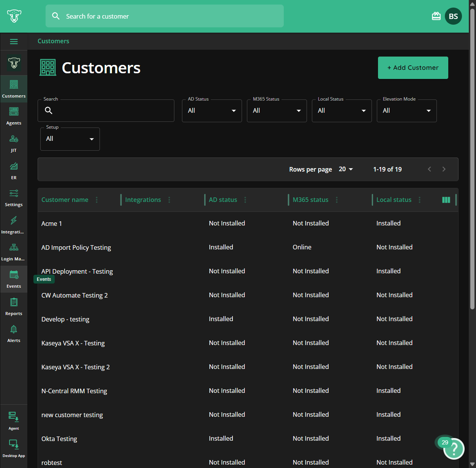This screenshot has height=468, width=476.
Task: Toggle the hamburger menu icon
Action: tap(14, 41)
